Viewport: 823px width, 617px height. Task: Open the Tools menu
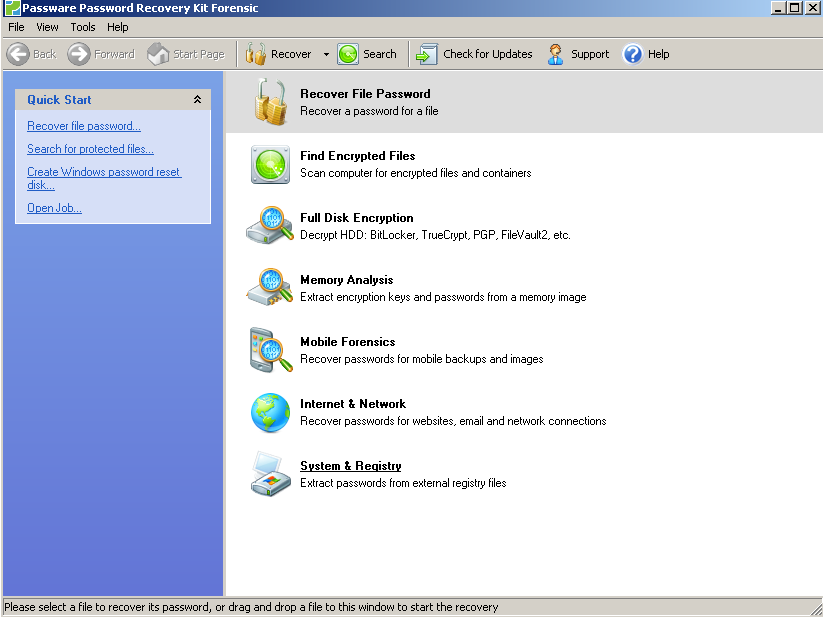tap(83, 27)
